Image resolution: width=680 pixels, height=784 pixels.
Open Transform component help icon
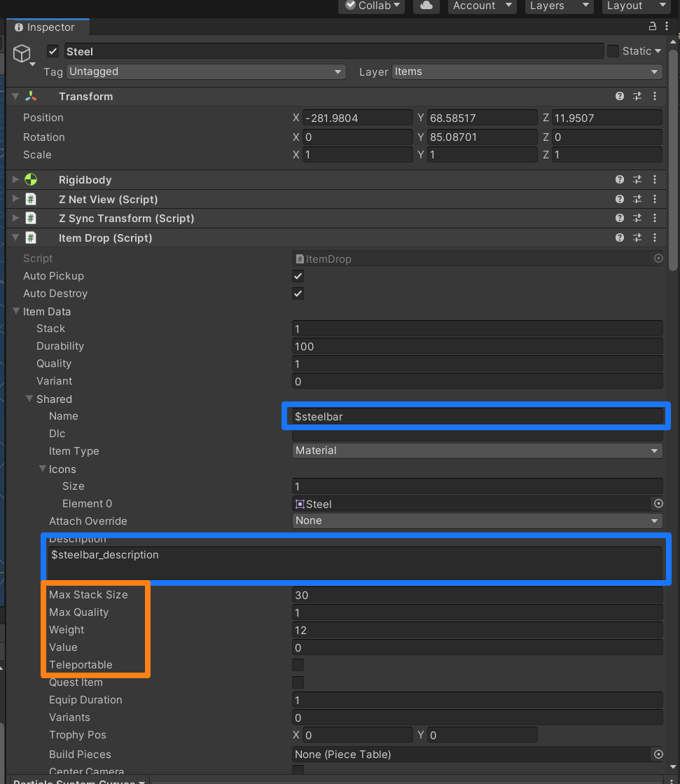[620, 96]
